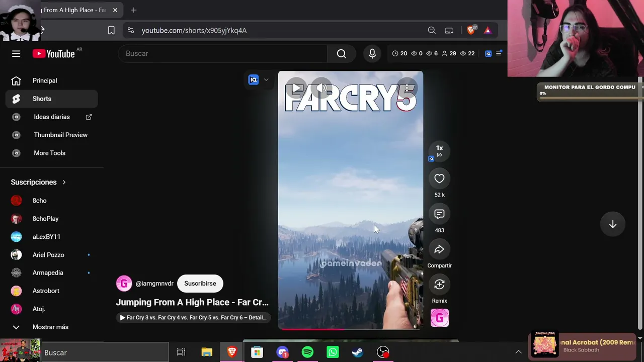Open the extension menu beside the header IQ icon
644x362 pixels.
pos(499,53)
